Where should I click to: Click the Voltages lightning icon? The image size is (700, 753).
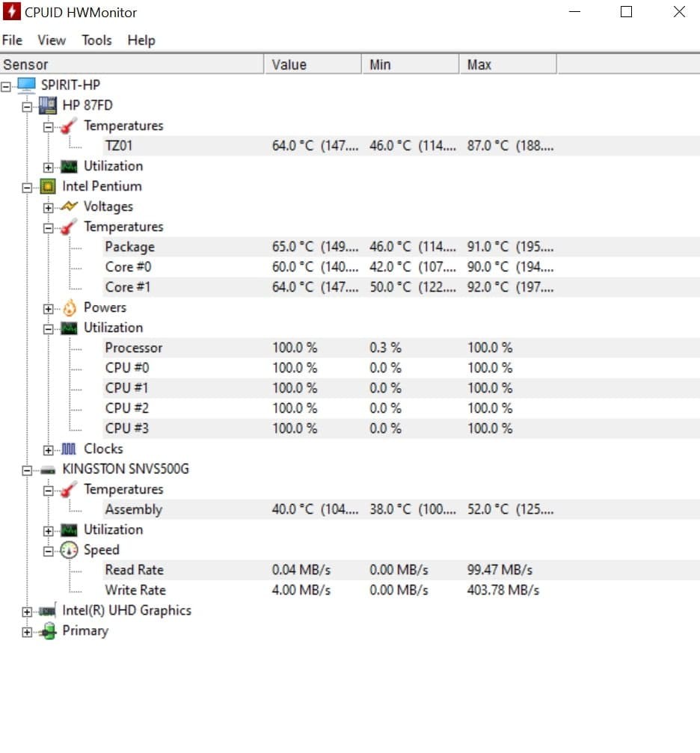70,206
